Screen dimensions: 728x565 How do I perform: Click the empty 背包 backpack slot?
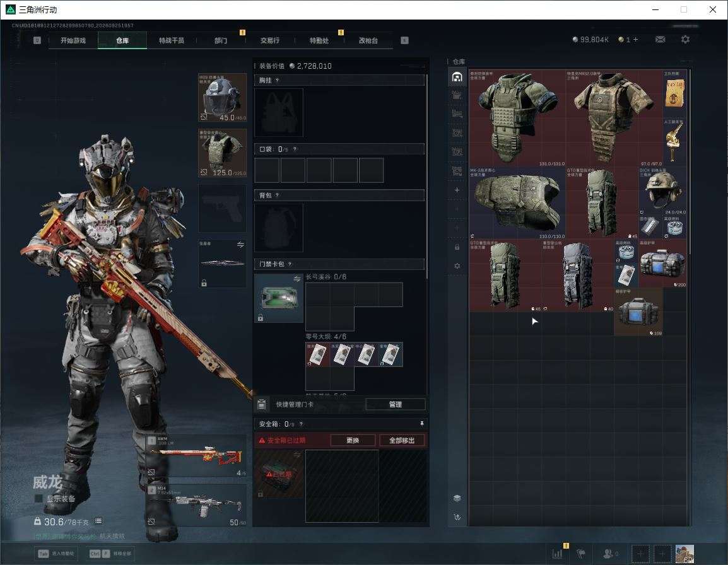[x=279, y=228]
